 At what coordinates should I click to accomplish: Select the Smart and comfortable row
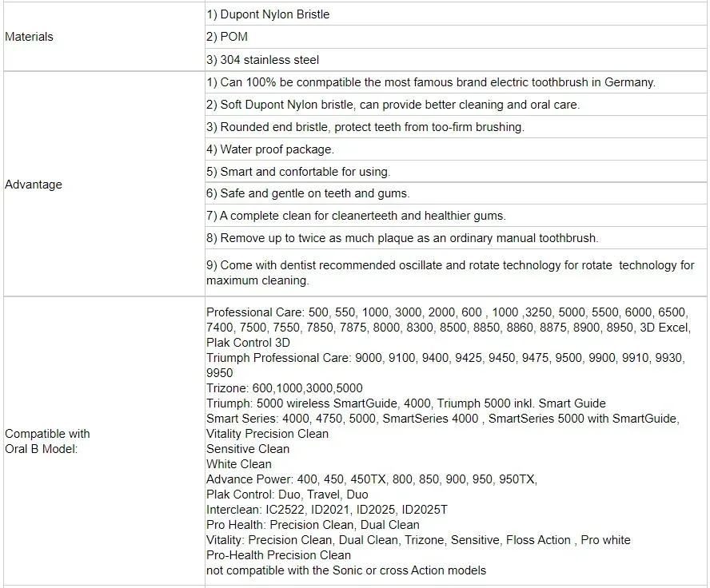click(x=298, y=172)
